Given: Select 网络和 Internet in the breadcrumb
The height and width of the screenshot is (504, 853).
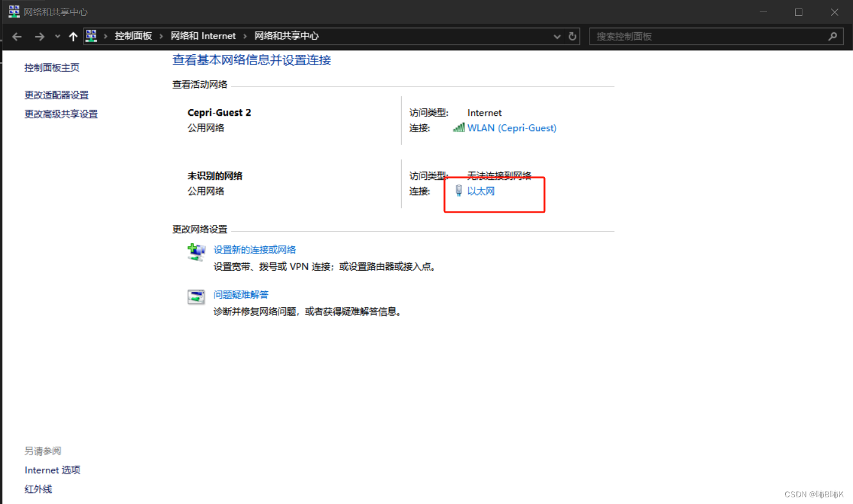Looking at the screenshot, I should [203, 36].
